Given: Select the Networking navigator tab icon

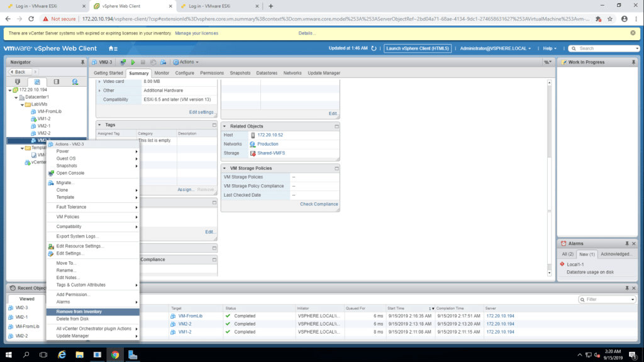Looking at the screenshot, I should coord(75,82).
